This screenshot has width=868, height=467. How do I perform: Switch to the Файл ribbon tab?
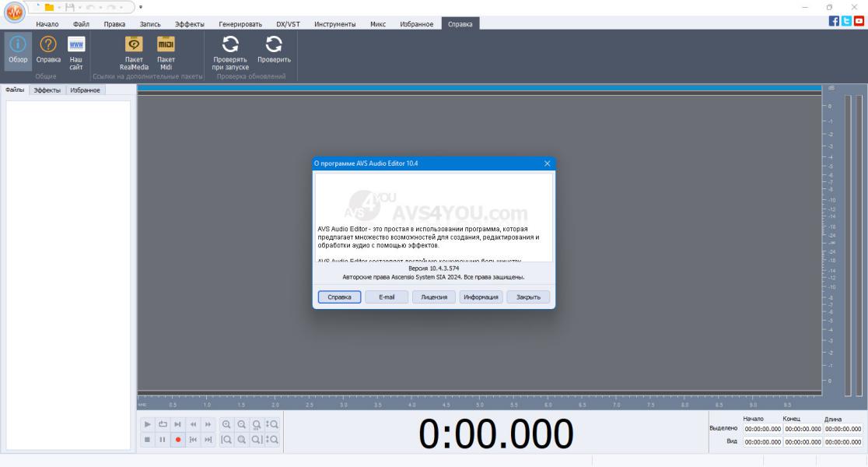tap(81, 24)
